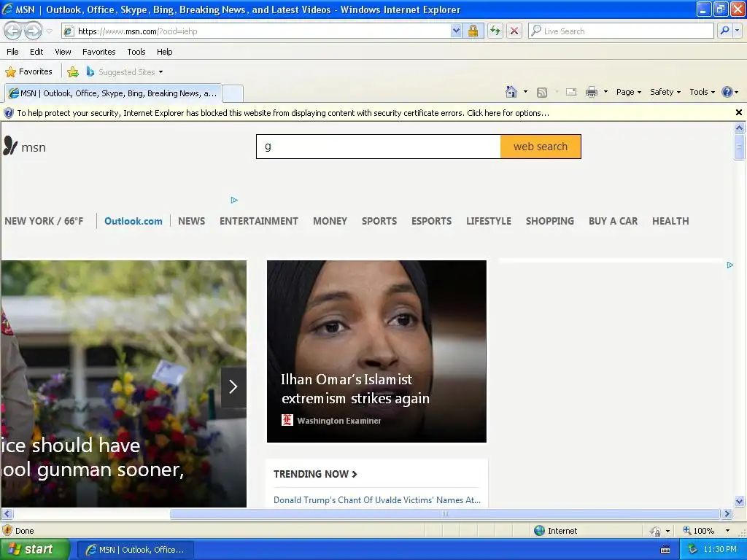Click the Live Search magnifier button
The height and width of the screenshot is (560, 747).
coord(724,31)
